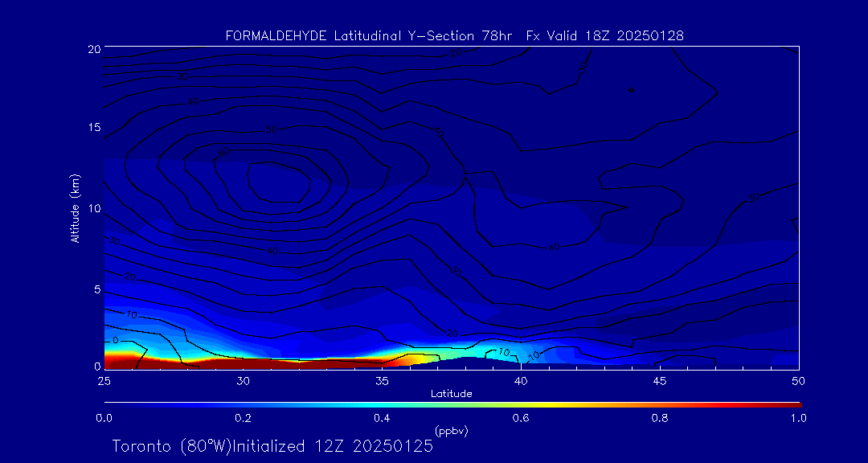Image resolution: width=868 pixels, height=463 pixels.
Task: Click the color bar label 1.0
Action: 798,418
